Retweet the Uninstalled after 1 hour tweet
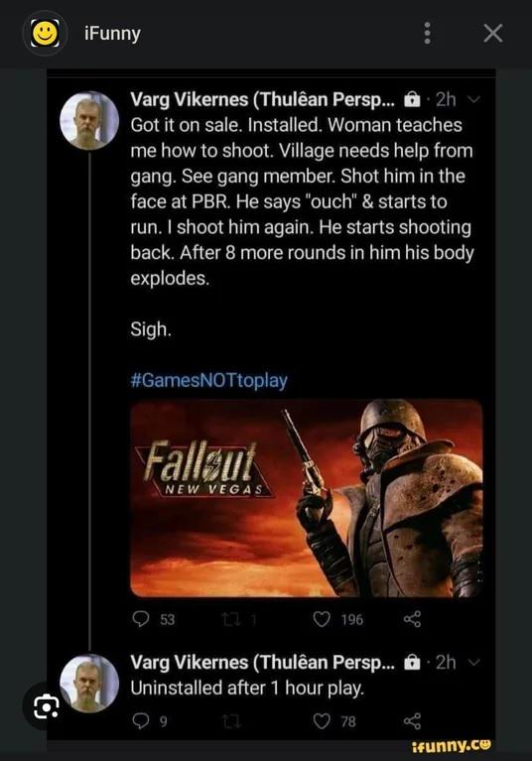532x761 pixels. click(231, 721)
